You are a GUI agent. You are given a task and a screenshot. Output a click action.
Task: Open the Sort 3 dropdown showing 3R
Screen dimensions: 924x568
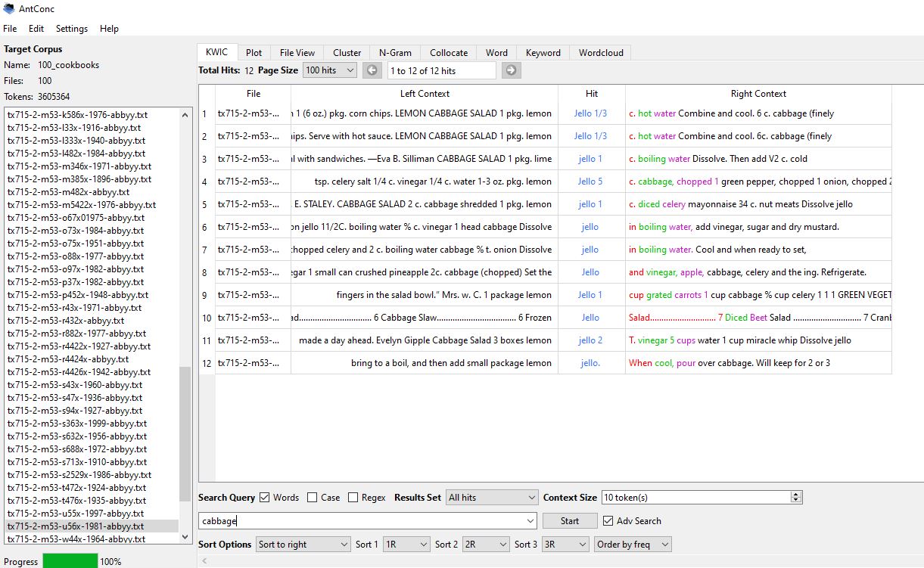click(x=565, y=545)
